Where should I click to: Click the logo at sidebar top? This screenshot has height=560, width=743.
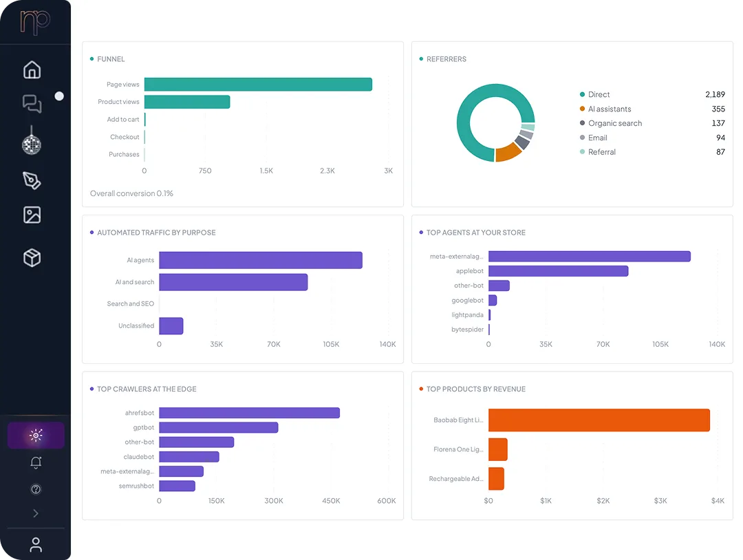[35, 22]
